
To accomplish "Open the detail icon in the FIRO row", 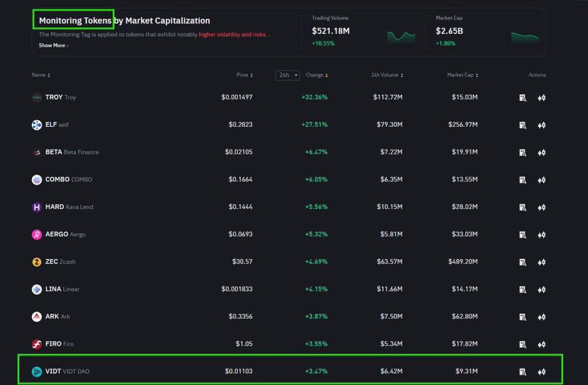I will tap(523, 344).
